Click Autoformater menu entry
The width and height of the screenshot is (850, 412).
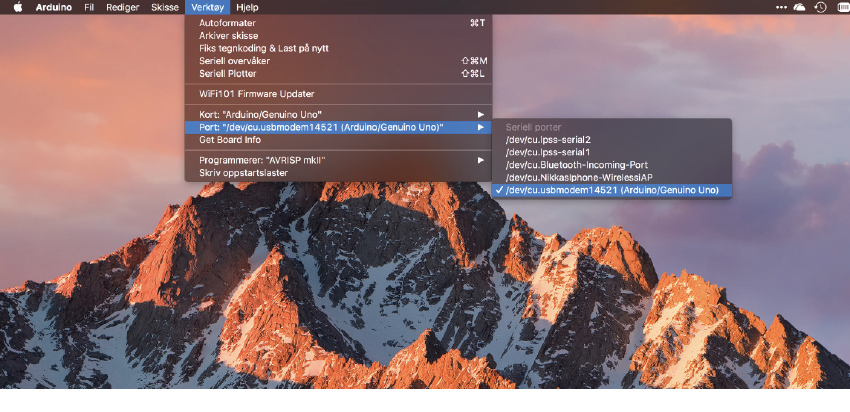(x=227, y=23)
